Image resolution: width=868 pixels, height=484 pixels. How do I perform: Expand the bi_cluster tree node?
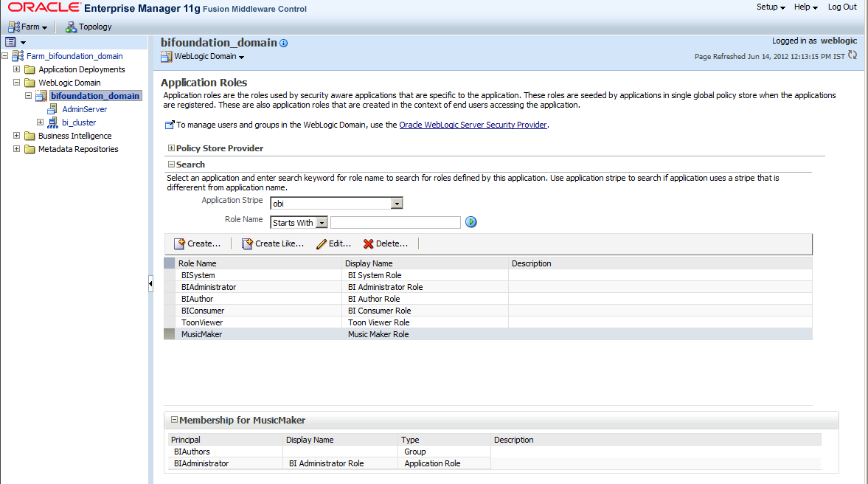pyautogui.click(x=40, y=122)
